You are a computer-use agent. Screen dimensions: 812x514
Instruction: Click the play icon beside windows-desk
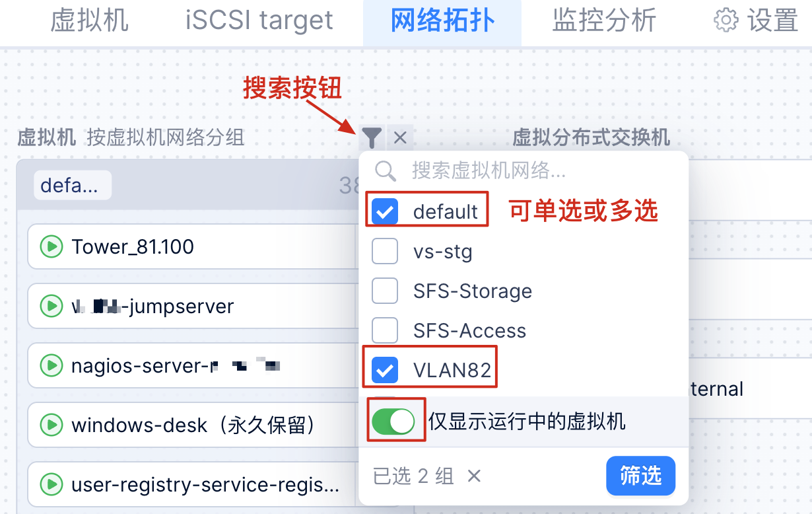[x=51, y=424]
